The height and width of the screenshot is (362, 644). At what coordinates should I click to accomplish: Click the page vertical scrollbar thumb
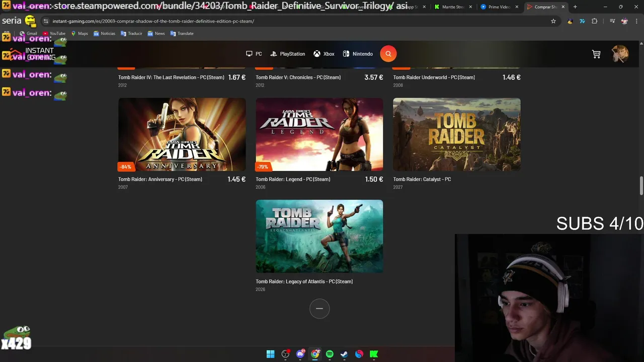point(641,186)
